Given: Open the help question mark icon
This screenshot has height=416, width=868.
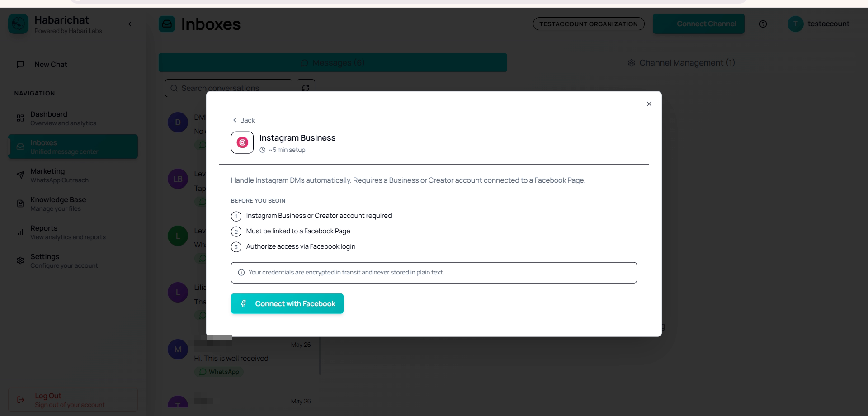Looking at the screenshot, I should pos(763,24).
